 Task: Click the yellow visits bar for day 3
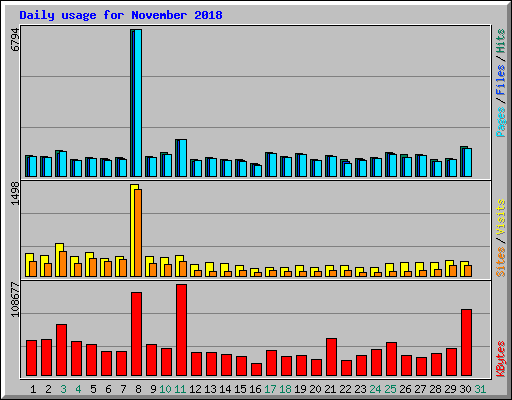pyautogui.click(x=58, y=260)
